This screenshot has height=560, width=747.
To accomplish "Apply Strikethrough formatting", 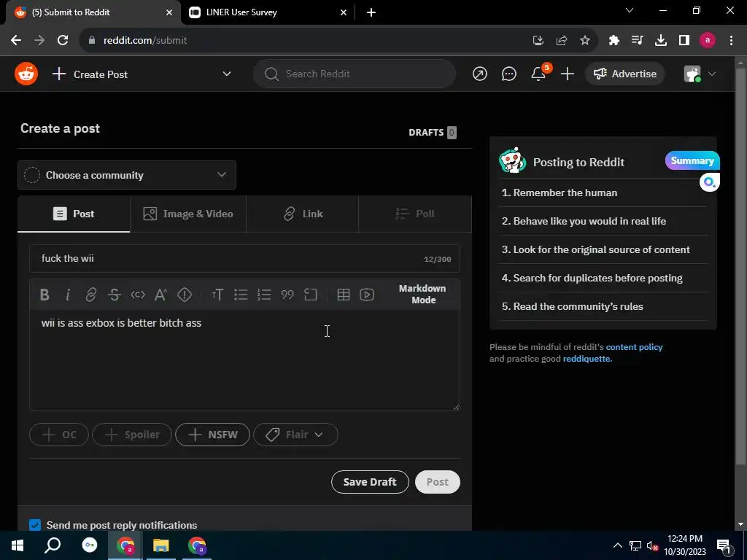I will pos(115,295).
